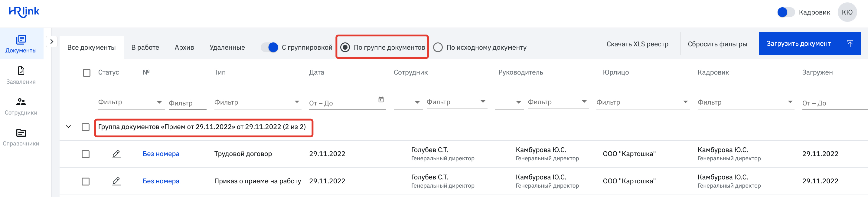Click the Тип column header
The image size is (868, 197).
[x=220, y=72]
